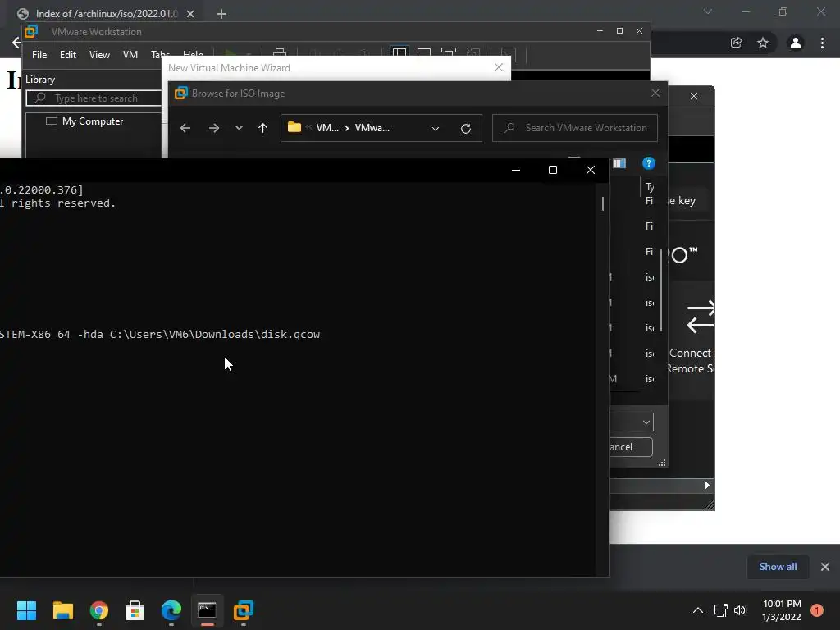The width and height of the screenshot is (840, 630).
Task: Click Cancel in Browse for ISO dialog
Action: pyautogui.click(x=631, y=447)
